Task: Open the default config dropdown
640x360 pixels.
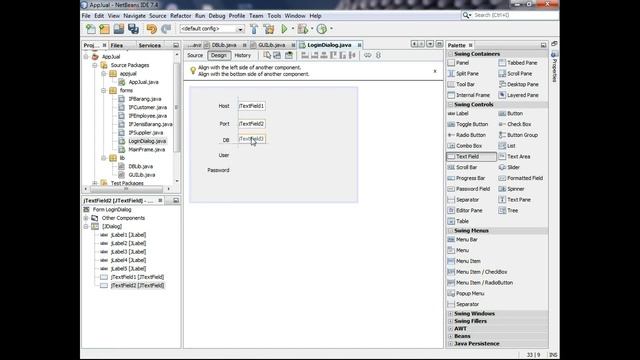Action: (x=240, y=29)
